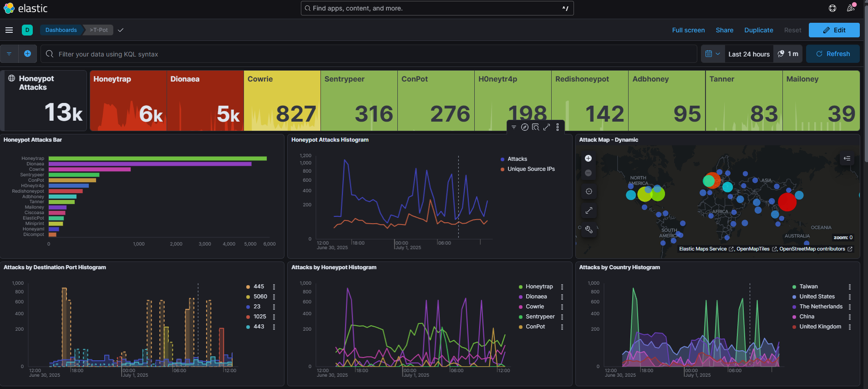The height and width of the screenshot is (389, 868).
Task: Zoom out on the Attack Map
Action: pyautogui.click(x=589, y=173)
